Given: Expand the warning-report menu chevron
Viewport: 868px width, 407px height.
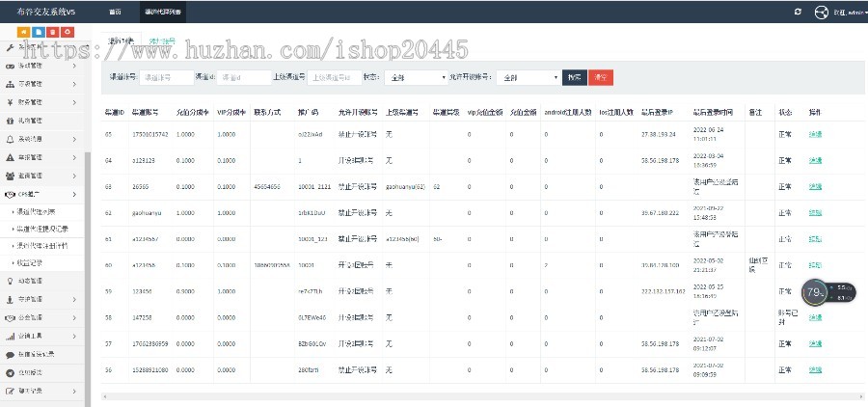Looking at the screenshot, I should click(74, 157).
